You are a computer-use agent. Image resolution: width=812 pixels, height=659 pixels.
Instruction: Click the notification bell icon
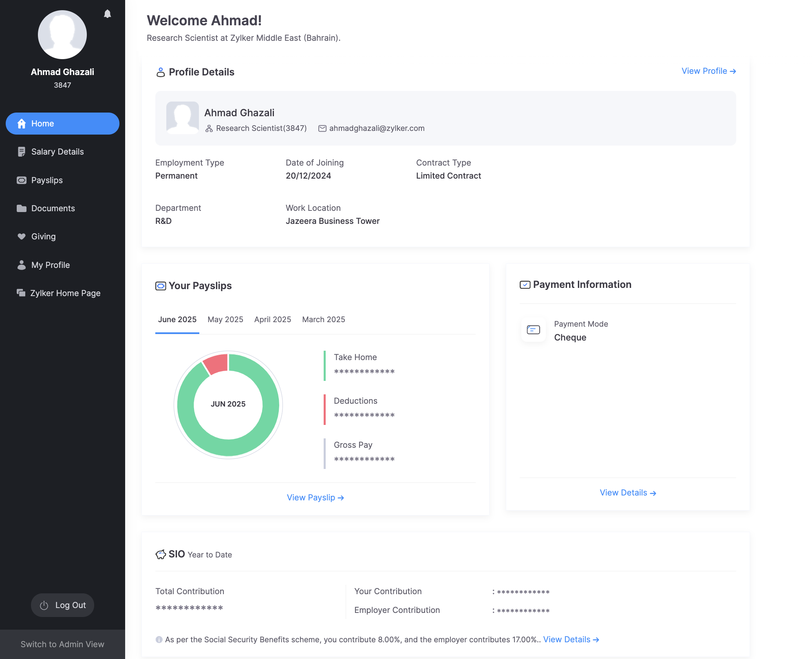[107, 14]
